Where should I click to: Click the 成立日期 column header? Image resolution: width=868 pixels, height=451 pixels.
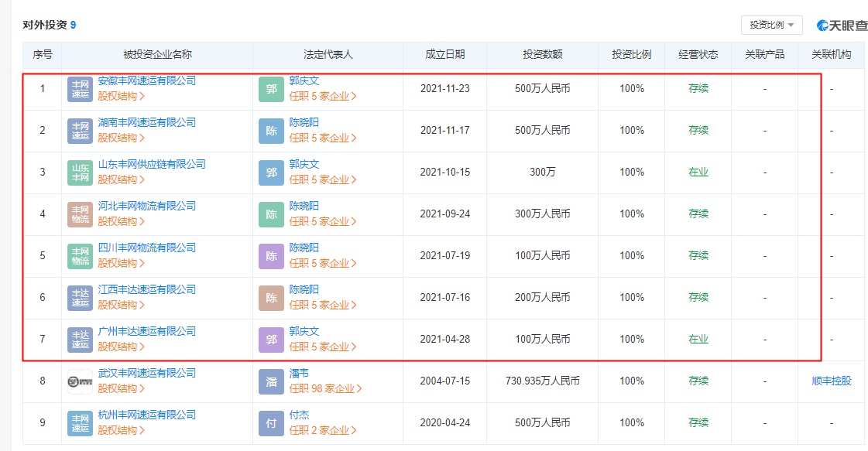pyautogui.click(x=444, y=54)
